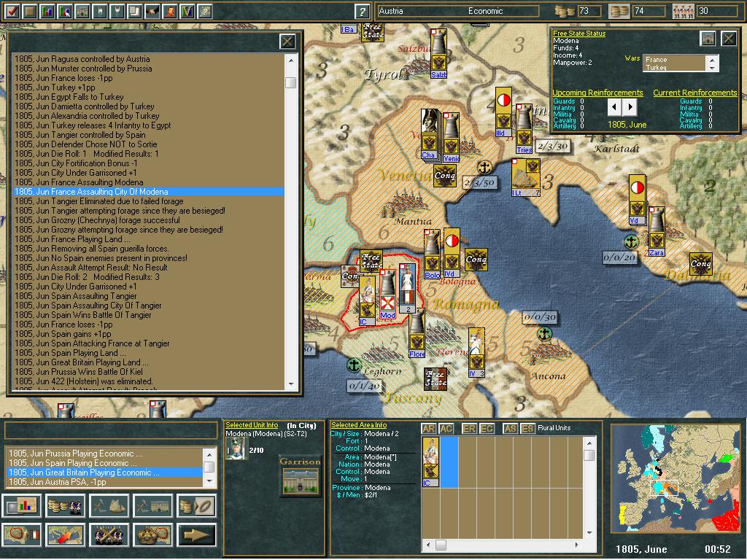Screen dimensions: 747x560
Task: Click the coins and soldiers purchase button
Action: point(65,506)
